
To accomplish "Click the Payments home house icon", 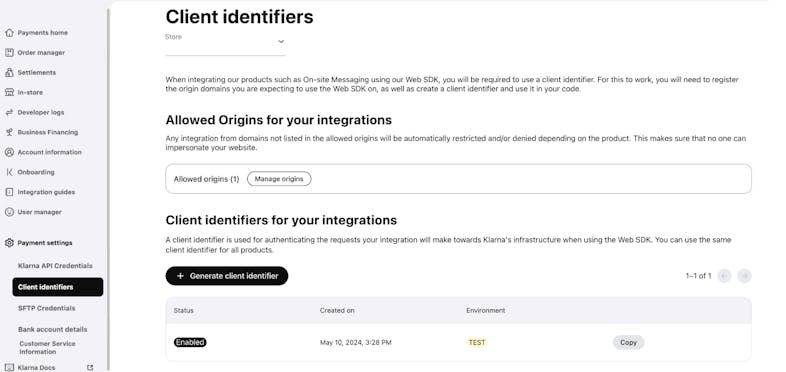I will pyautogui.click(x=9, y=33).
